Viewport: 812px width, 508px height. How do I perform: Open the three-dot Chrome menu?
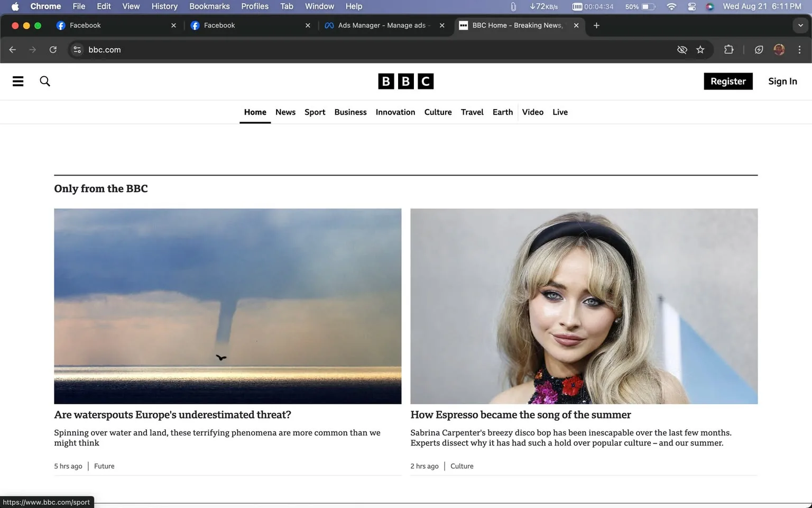[x=800, y=49]
